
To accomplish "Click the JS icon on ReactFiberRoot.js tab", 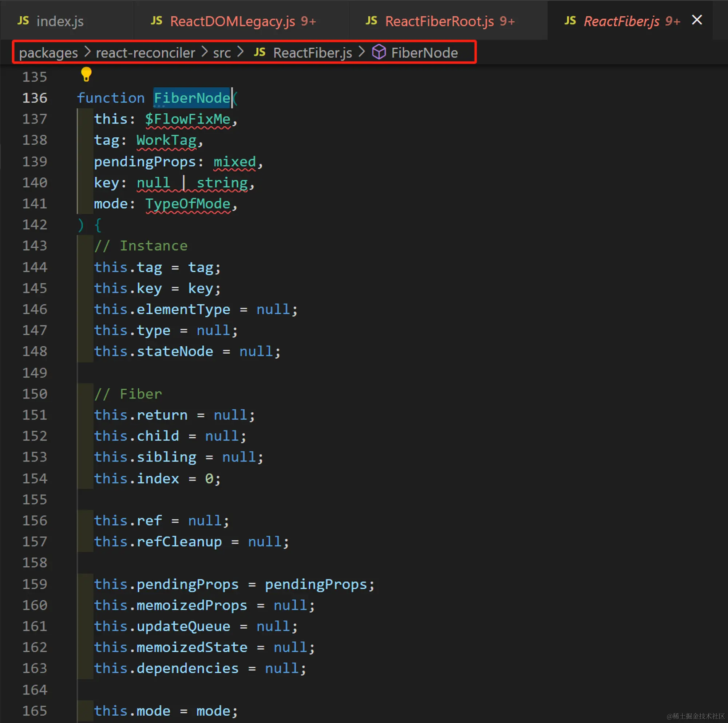I will coord(372,21).
